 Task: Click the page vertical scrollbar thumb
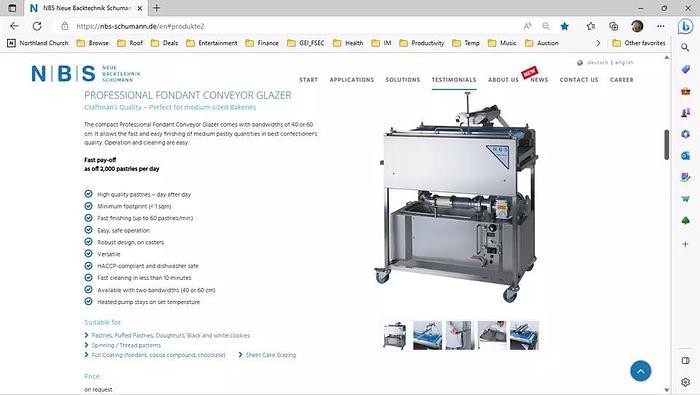pos(667,145)
